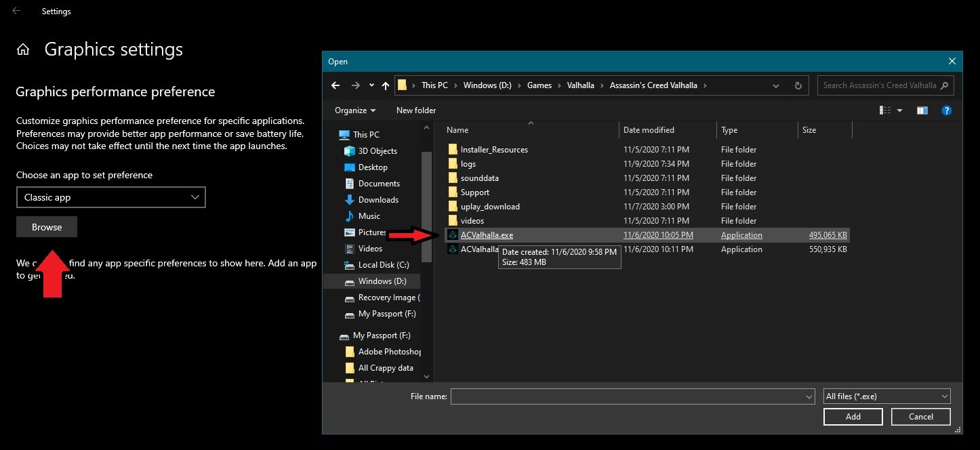The image size is (980, 450).
Task: Close the Open dialog with the X
Action: point(952,62)
